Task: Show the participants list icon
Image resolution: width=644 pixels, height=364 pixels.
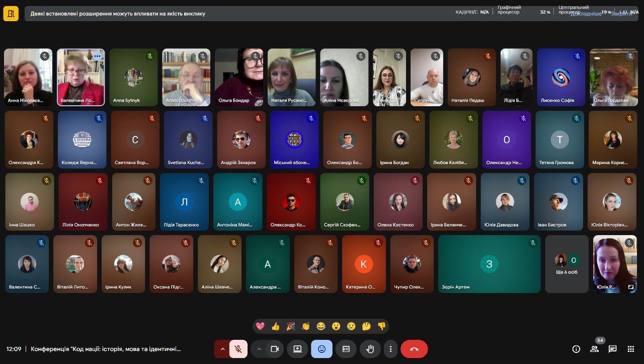Action: (594, 349)
